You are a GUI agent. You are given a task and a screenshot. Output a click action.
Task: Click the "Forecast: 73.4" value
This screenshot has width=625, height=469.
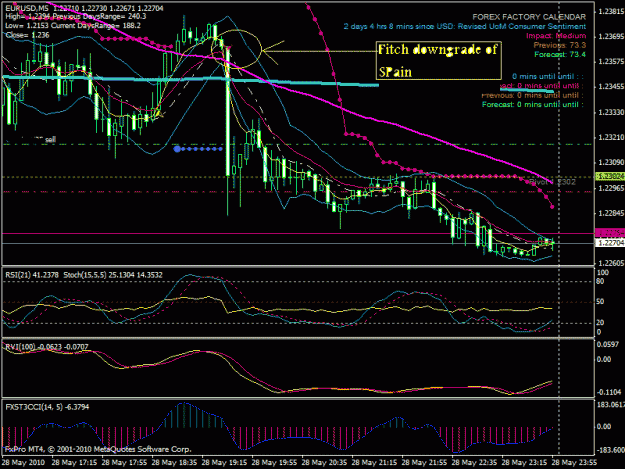tap(560, 54)
